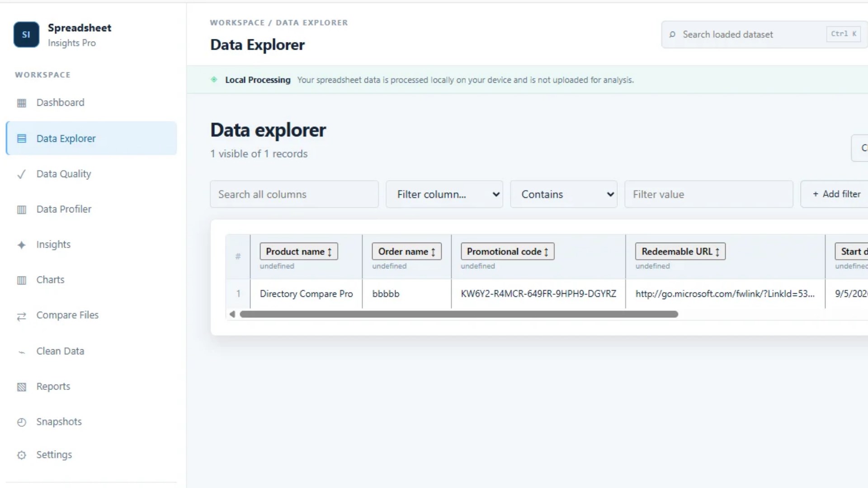The image size is (868, 488).
Task: Open the Clean Data page
Action: point(91,351)
